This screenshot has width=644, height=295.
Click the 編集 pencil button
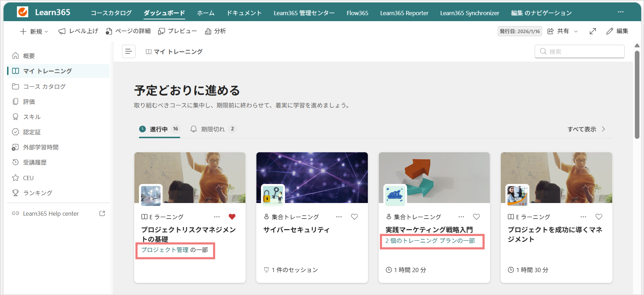(x=617, y=31)
